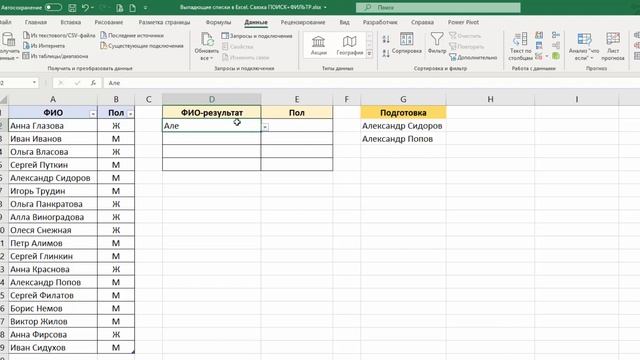Open the Data Validation dropdown arrow

click(x=547, y=56)
